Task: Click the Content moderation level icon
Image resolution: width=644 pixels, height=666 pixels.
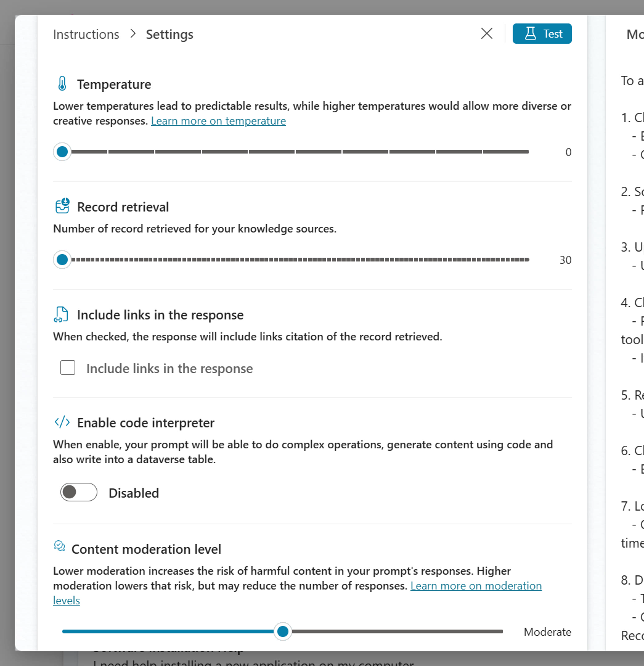Action: [59, 546]
